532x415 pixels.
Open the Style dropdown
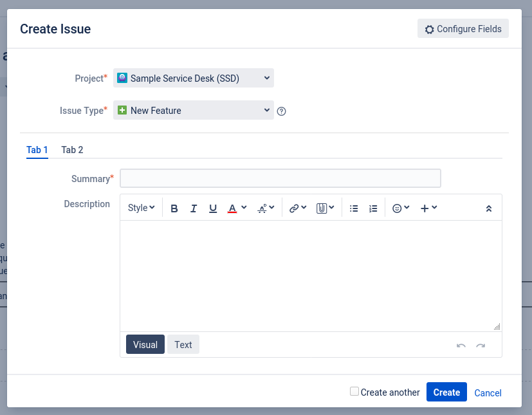coord(141,208)
